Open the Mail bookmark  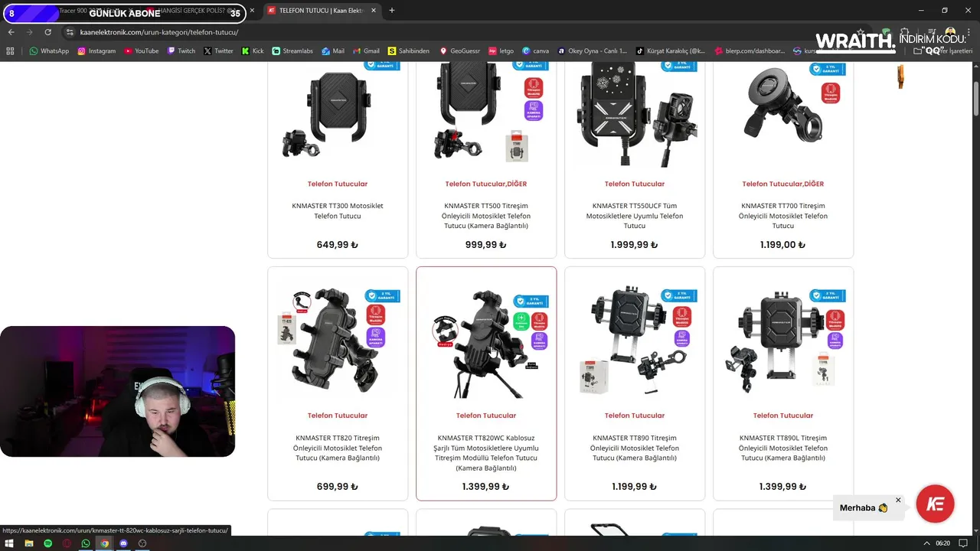pyautogui.click(x=333, y=51)
